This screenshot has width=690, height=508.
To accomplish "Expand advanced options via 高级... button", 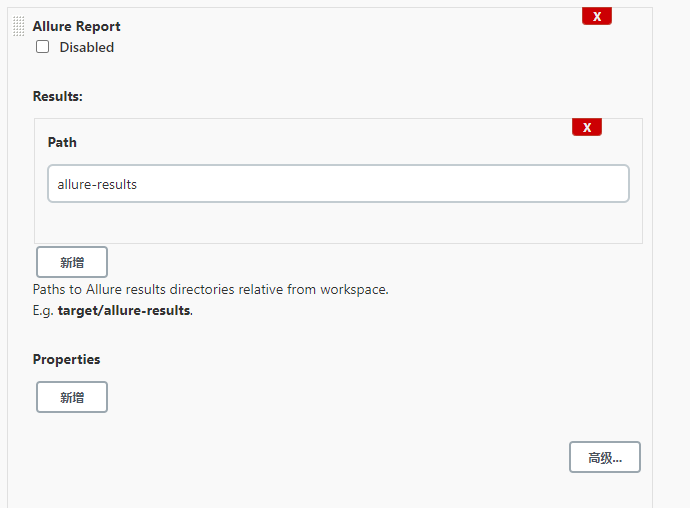I will click(x=604, y=457).
